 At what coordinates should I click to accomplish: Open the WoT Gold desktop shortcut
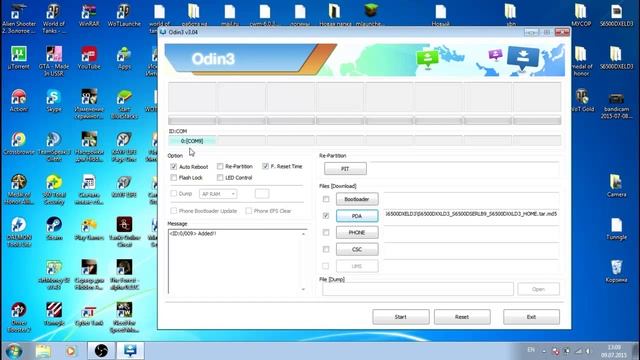tap(581, 101)
